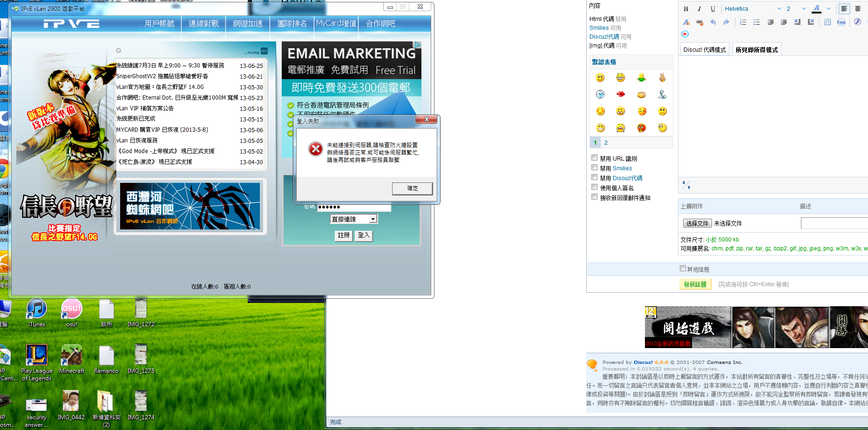Open the MORE news link in IPvE
The width and height of the screenshot is (868, 430).
point(256,52)
